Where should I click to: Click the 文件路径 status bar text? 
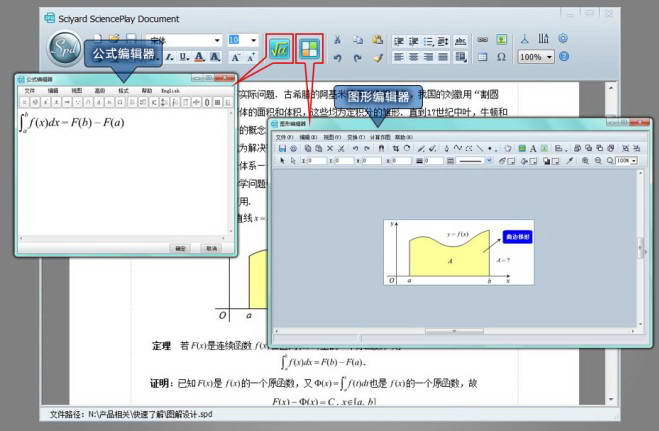(131, 414)
